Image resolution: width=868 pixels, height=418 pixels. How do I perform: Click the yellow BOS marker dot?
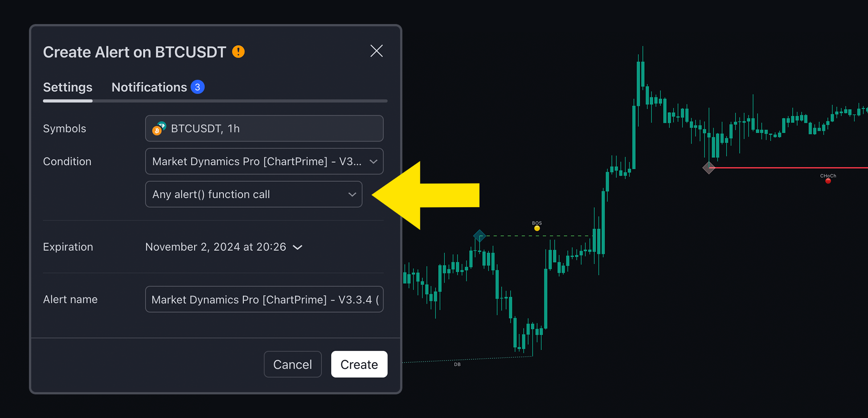point(537,228)
